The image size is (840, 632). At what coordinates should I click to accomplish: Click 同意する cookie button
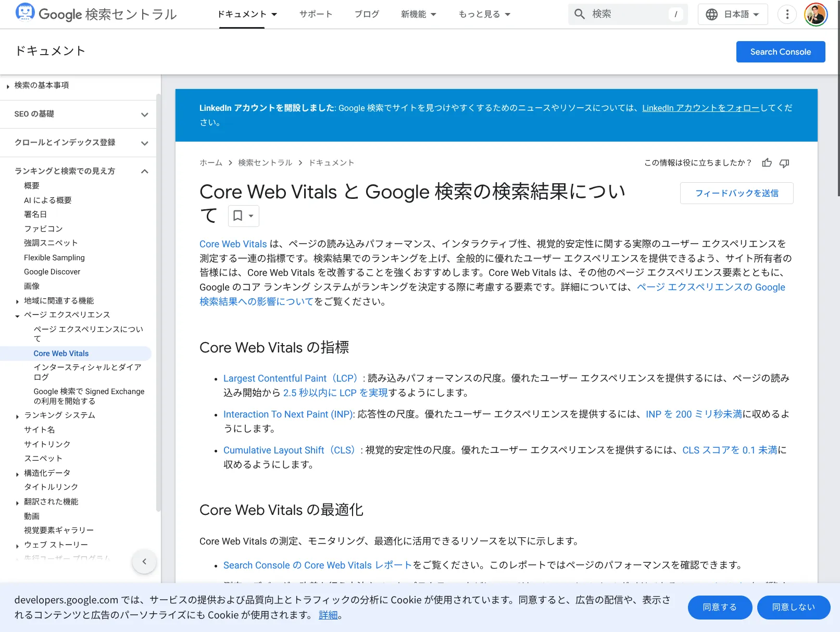(720, 607)
